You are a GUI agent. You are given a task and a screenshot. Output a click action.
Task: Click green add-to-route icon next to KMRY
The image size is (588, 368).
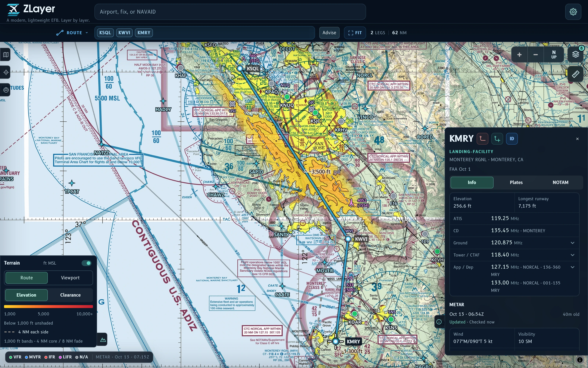click(x=497, y=139)
